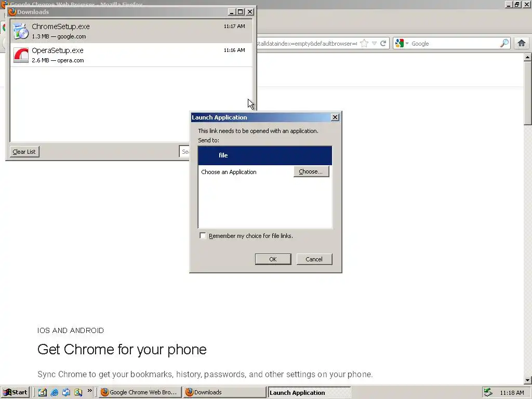Click the Downloads window Firefox title icon
The height and width of the screenshot is (399, 532).
(12, 12)
